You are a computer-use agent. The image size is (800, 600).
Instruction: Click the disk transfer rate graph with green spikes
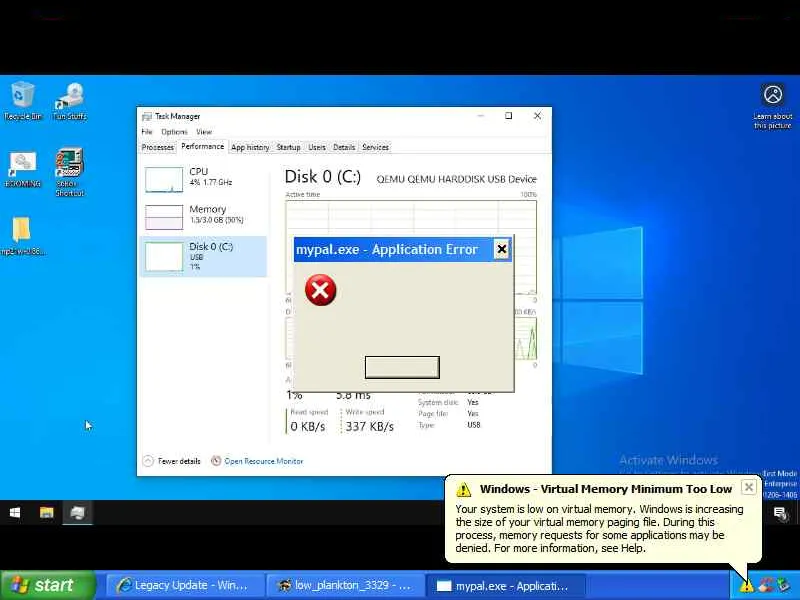coord(526,339)
